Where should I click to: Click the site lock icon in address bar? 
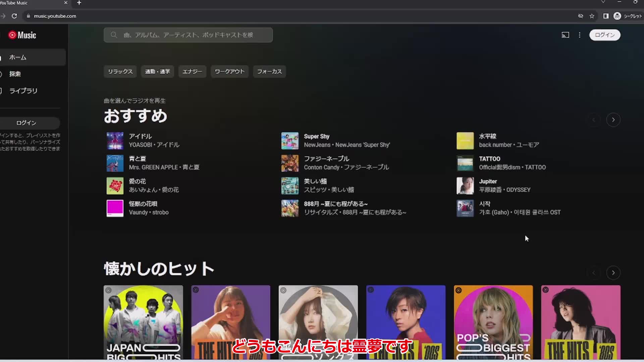coord(28,16)
